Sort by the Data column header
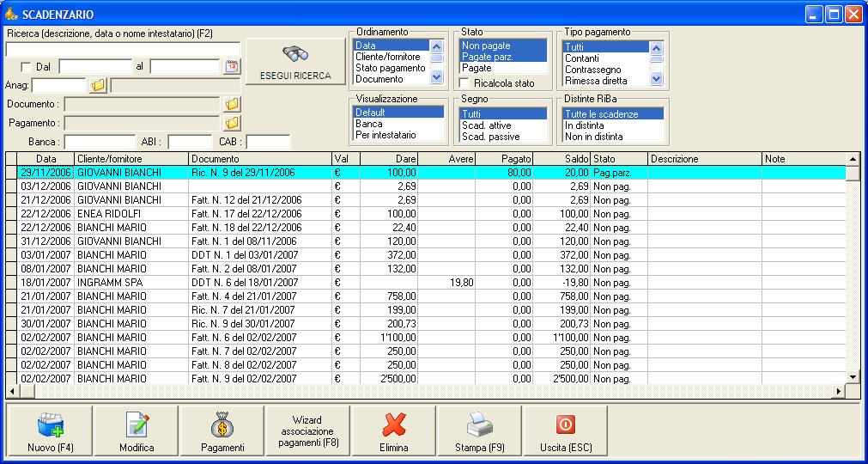Viewport: 868px width, 464px height. (x=46, y=159)
